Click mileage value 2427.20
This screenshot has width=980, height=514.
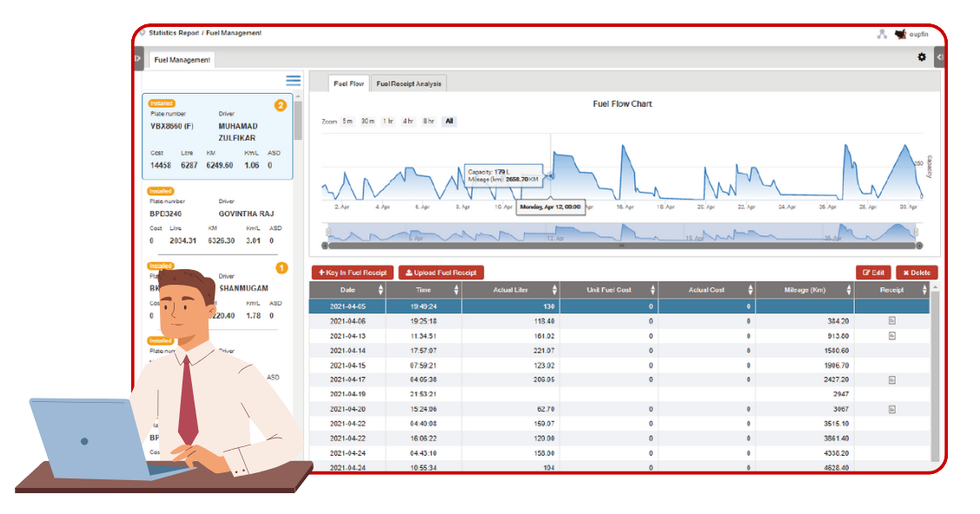tap(837, 379)
